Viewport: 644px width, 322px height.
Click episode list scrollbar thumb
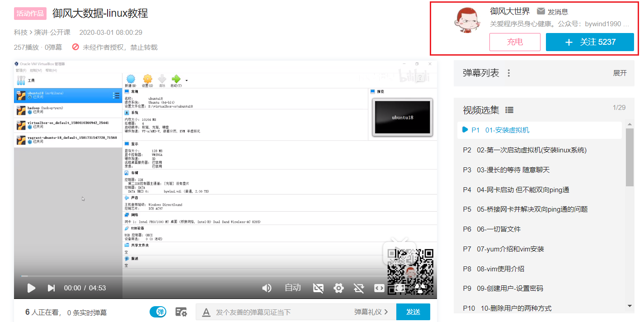coord(630,157)
